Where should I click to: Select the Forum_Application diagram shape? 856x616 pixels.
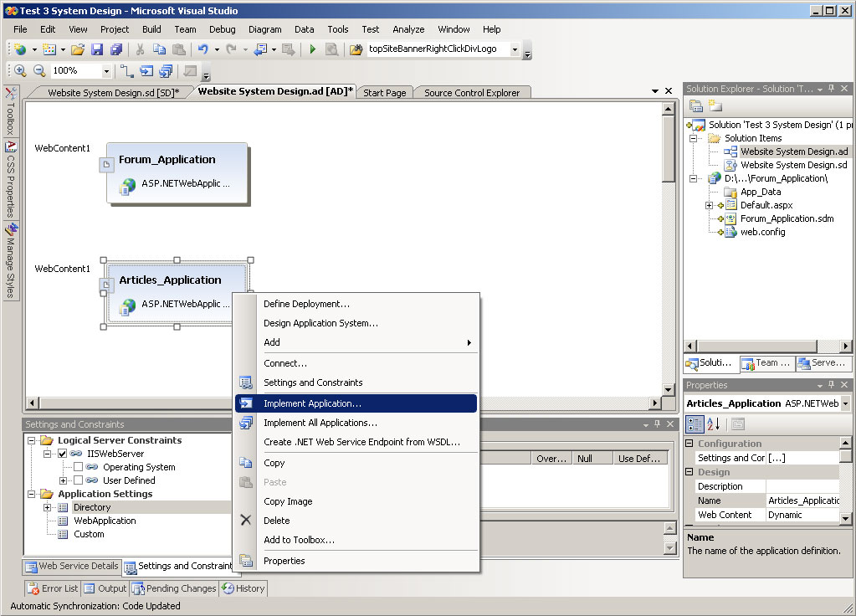tap(177, 172)
